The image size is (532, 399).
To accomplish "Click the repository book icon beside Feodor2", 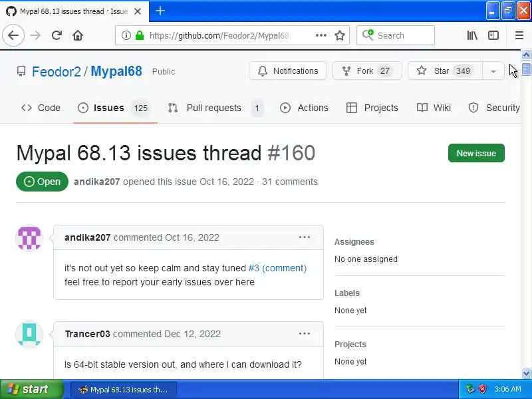I will (x=21, y=71).
